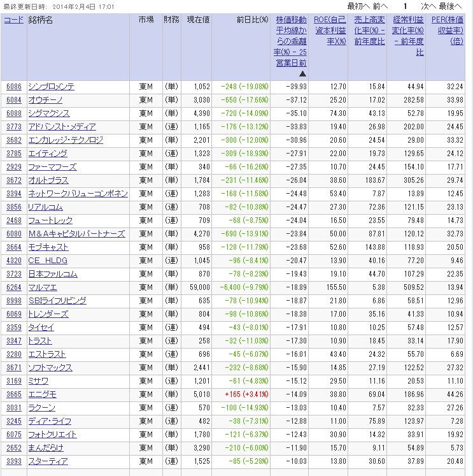473x476 pixels.
Task: Open シンプロメンテ company link
Action: (x=51, y=87)
